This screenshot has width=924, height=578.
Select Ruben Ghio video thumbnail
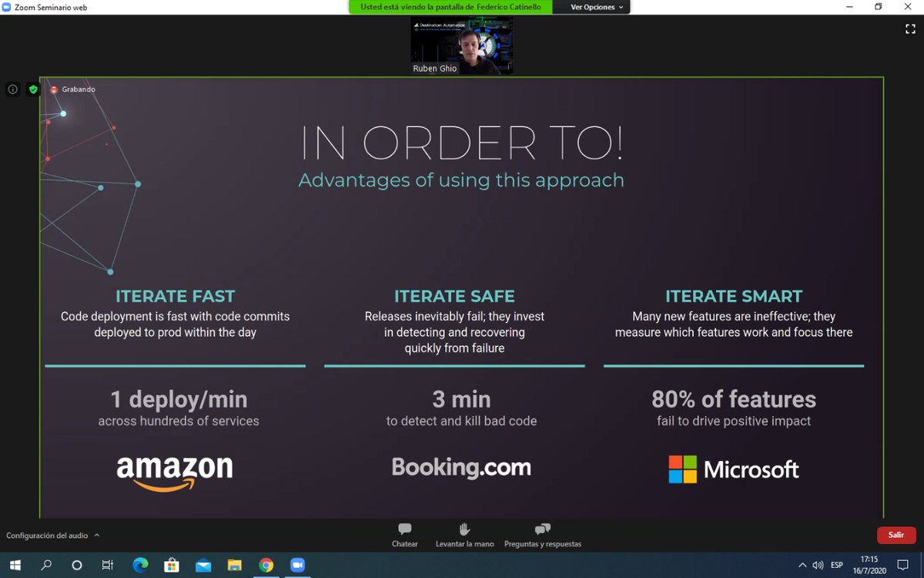[x=462, y=45]
